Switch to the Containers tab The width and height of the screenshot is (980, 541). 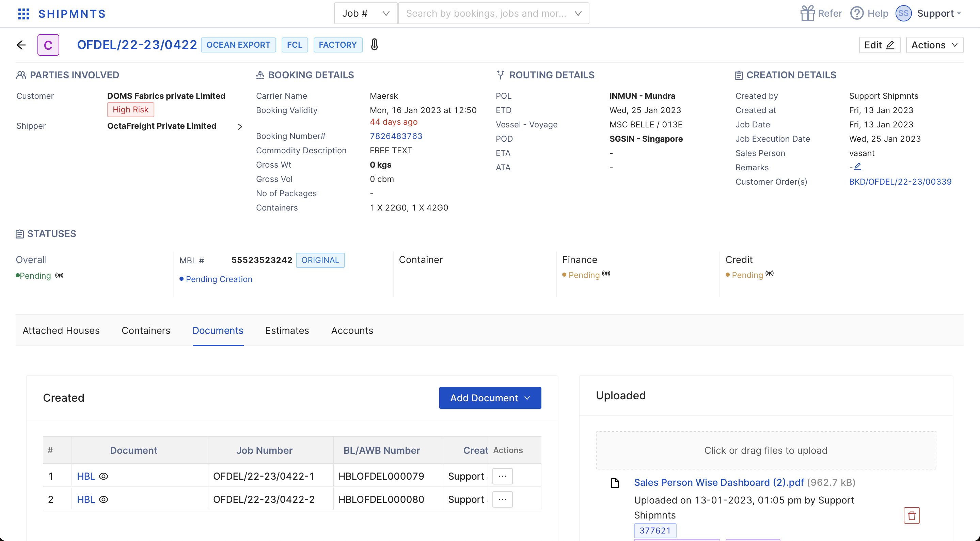[146, 330]
